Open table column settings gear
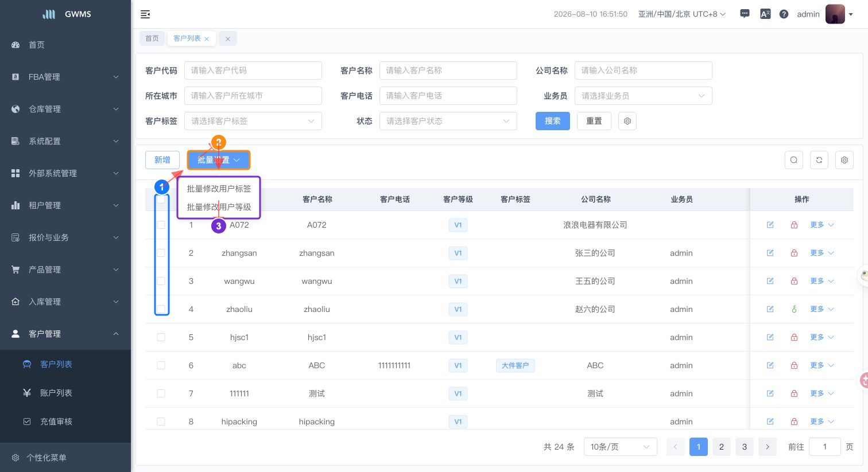868x472 pixels. click(x=844, y=160)
